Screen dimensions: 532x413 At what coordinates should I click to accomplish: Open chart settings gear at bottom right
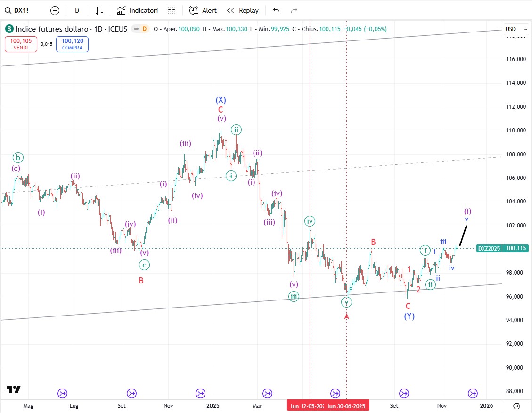(516, 405)
